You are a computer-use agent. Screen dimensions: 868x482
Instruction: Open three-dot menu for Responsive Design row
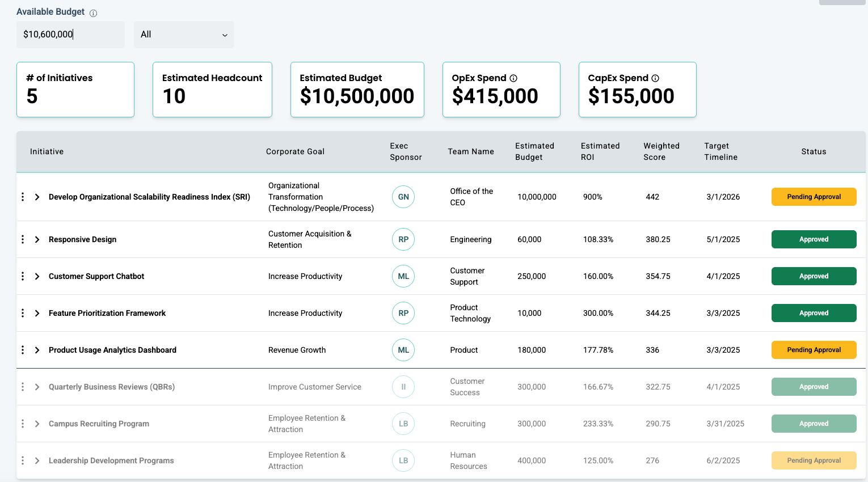[23, 239]
